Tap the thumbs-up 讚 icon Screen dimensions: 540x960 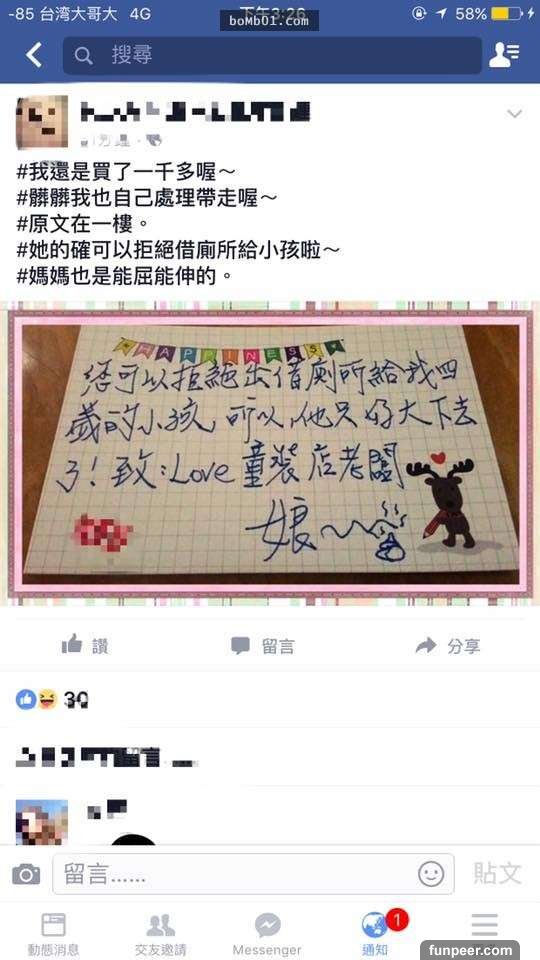(72, 644)
